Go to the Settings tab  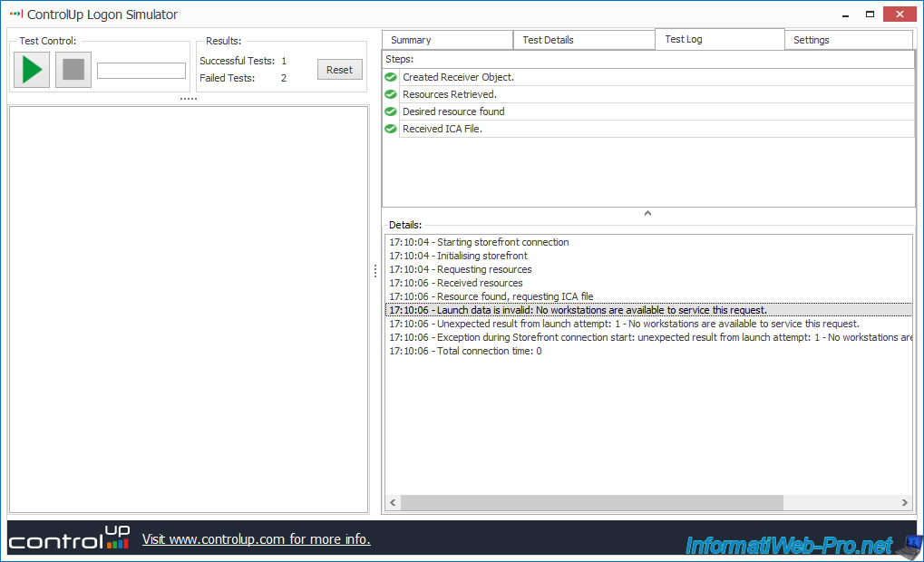pyautogui.click(x=849, y=40)
